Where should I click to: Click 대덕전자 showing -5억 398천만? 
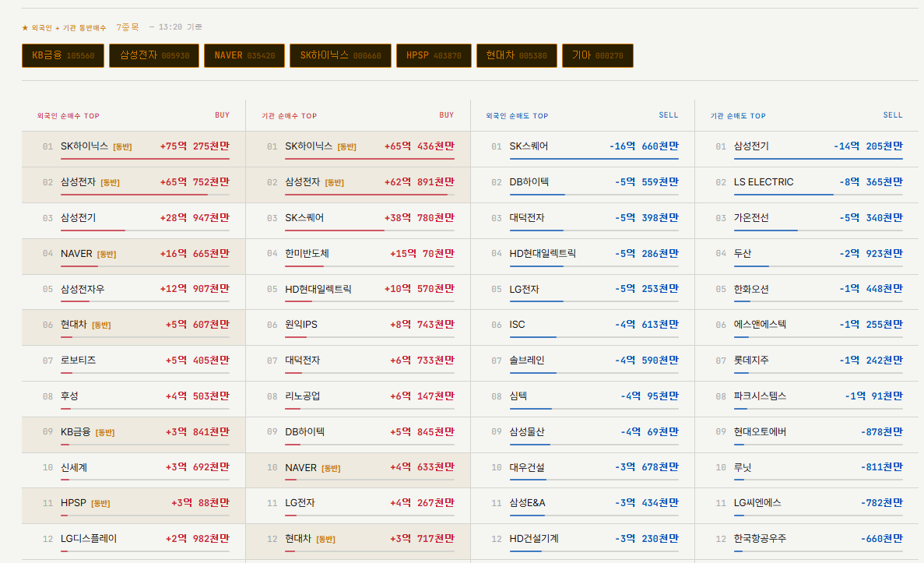(583, 221)
